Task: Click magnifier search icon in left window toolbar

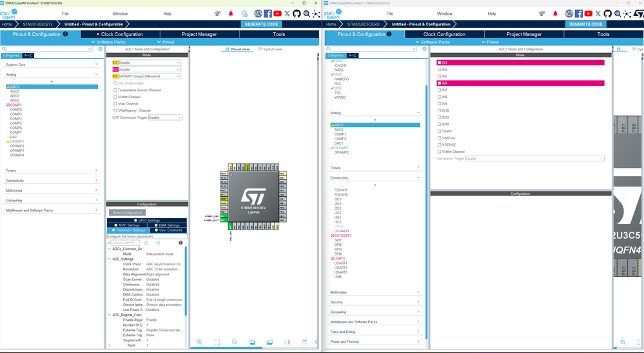Action: point(306,14)
